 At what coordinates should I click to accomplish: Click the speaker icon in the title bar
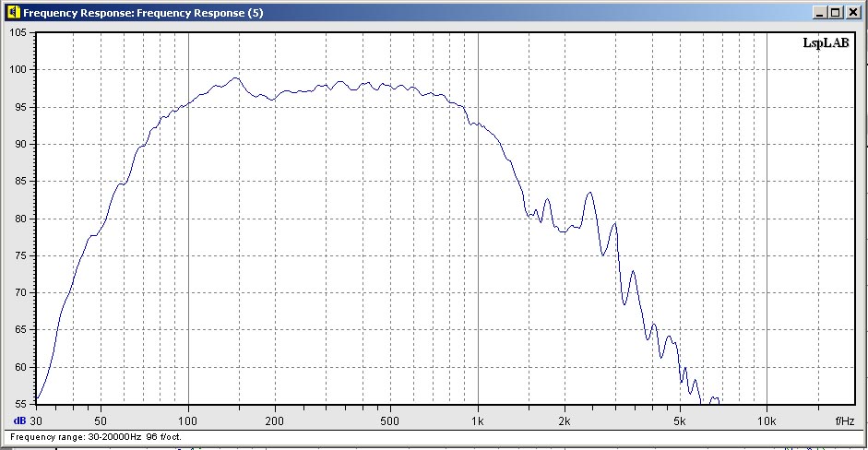(13, 12)
